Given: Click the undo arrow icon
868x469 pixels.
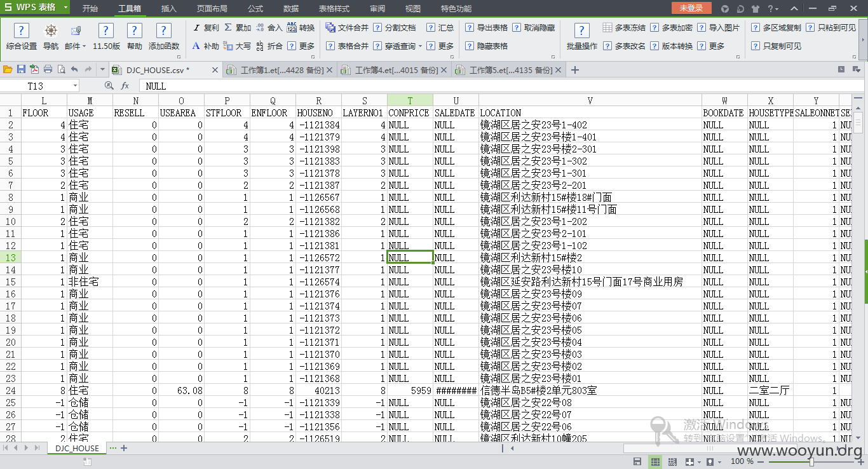Looking at the screenshot, I should pos(74,69).
